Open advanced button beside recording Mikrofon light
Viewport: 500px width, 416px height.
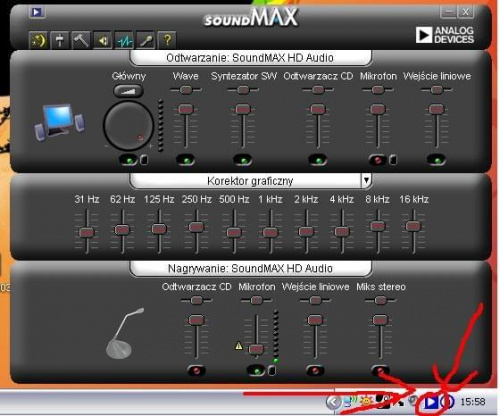click(272, 370)
